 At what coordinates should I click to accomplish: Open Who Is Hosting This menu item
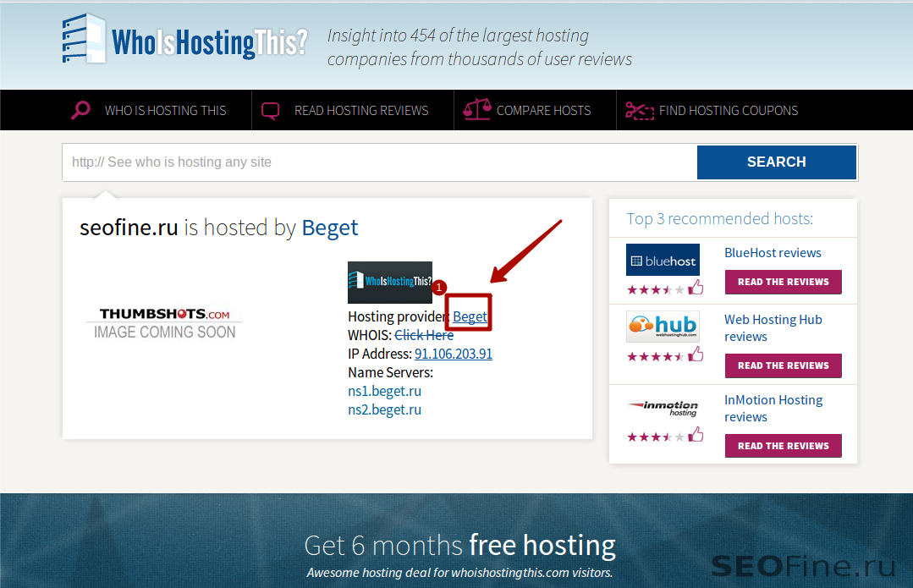[x=165, y=111]
